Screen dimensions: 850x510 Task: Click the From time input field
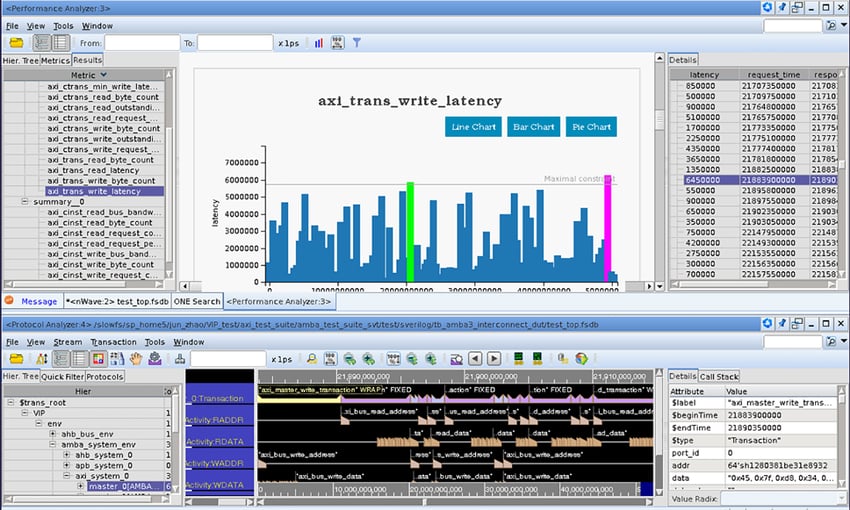[142, 43]
